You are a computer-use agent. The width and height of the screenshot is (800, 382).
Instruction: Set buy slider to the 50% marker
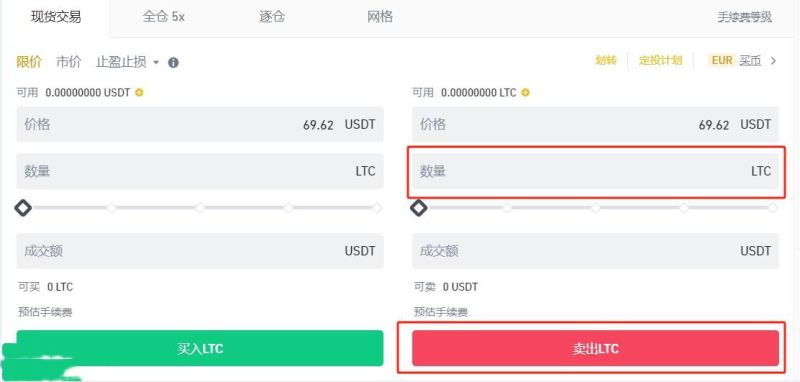200,208
